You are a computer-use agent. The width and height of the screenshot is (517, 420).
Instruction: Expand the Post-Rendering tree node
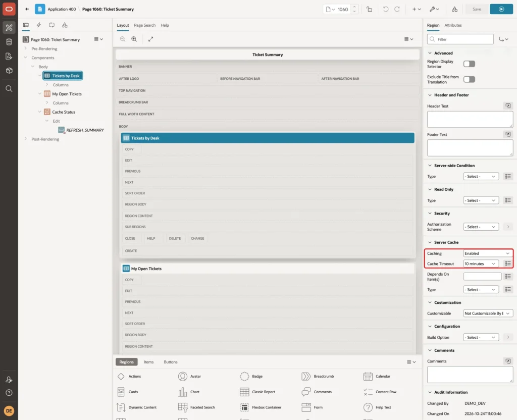25,139
